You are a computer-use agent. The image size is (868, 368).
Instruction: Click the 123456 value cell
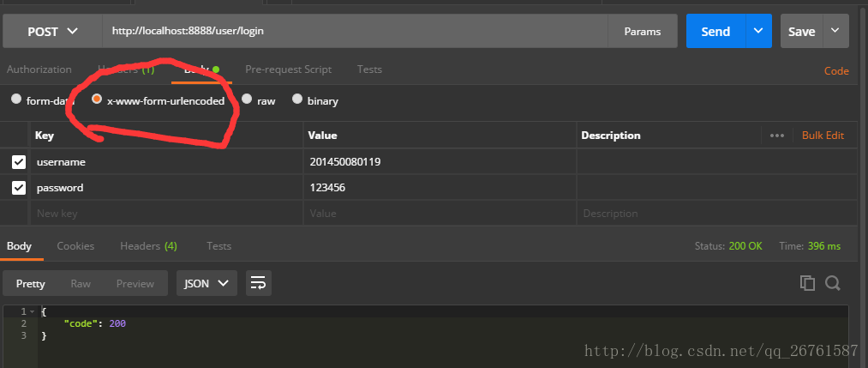pos(440,188)
